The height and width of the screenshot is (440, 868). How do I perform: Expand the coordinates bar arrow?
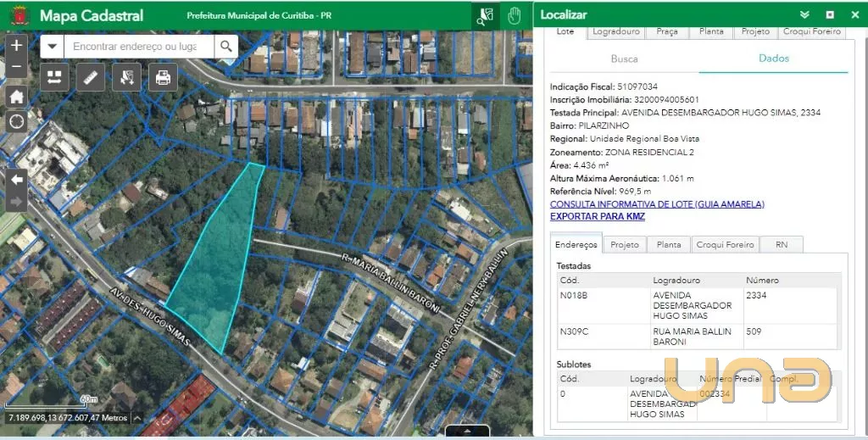[x=137, y=418]
